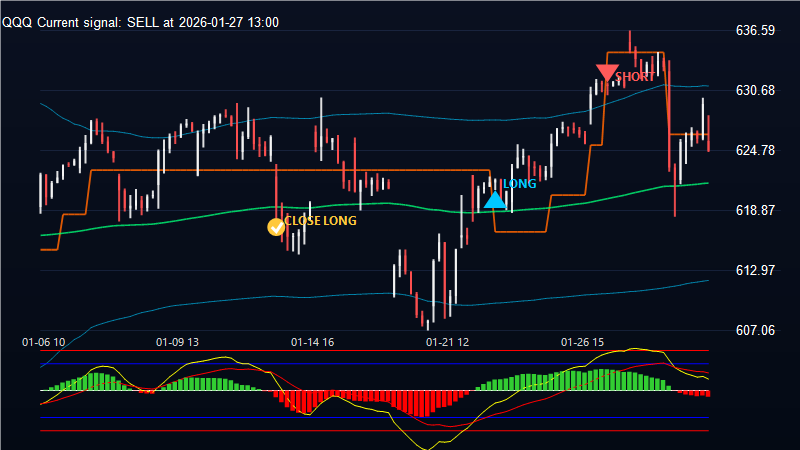Select the CLOSE LONG text label
The height and width of the screenshot is (450, 800).
click(320, 221)
